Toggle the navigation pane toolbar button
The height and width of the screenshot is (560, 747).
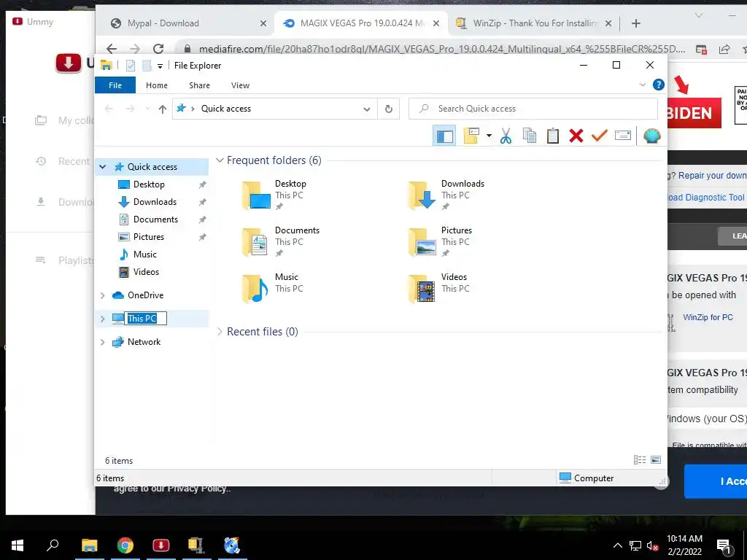[x=444, y=136]
